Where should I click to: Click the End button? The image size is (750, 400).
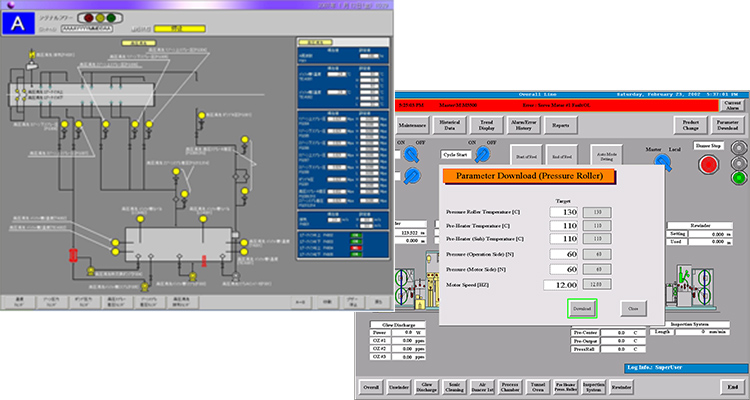(x=731, y=385)
